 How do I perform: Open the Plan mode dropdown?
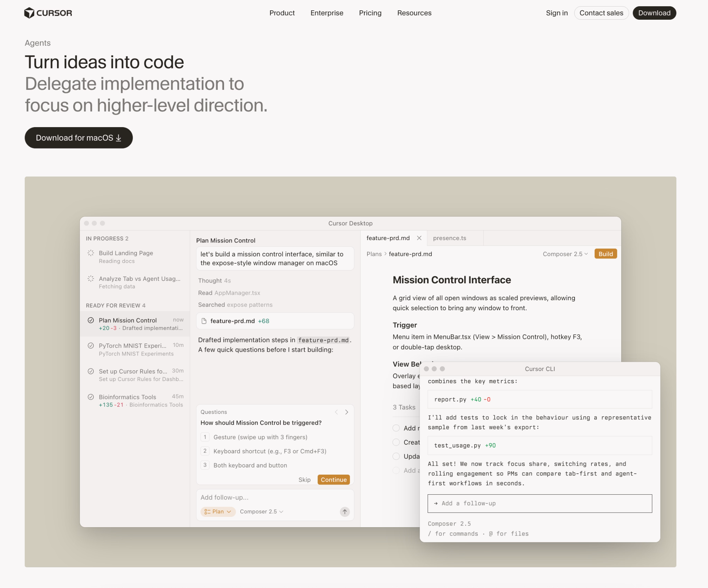click(218, 512)
